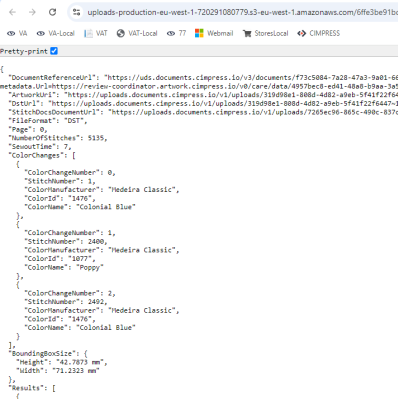
Task: Click the "ColorId": "1077" line
Action: tap(60, 259)
